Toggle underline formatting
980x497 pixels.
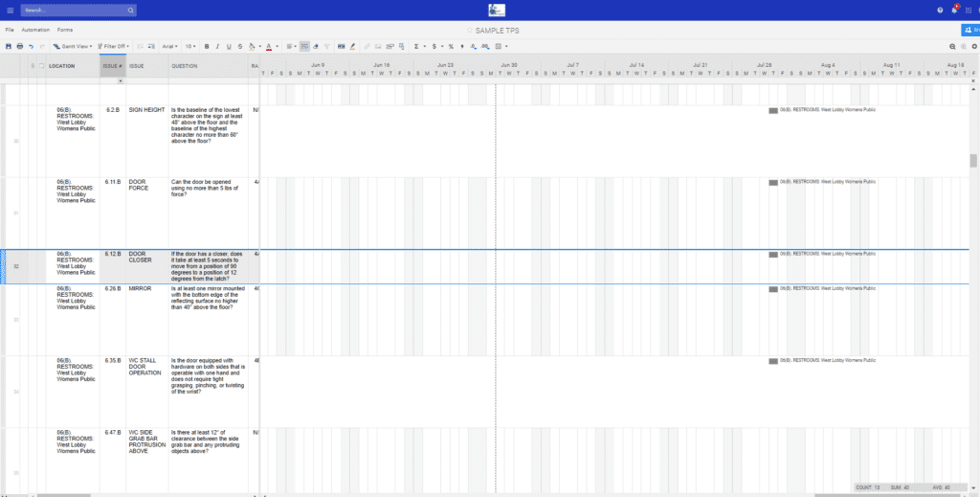click(x=229, y=46)
